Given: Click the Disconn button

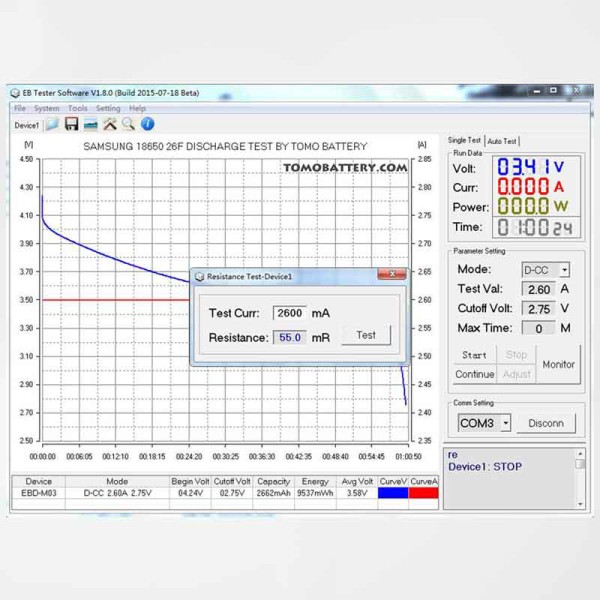Looking at the screenshot, I should pyautogui.click(x=546, y=423).
